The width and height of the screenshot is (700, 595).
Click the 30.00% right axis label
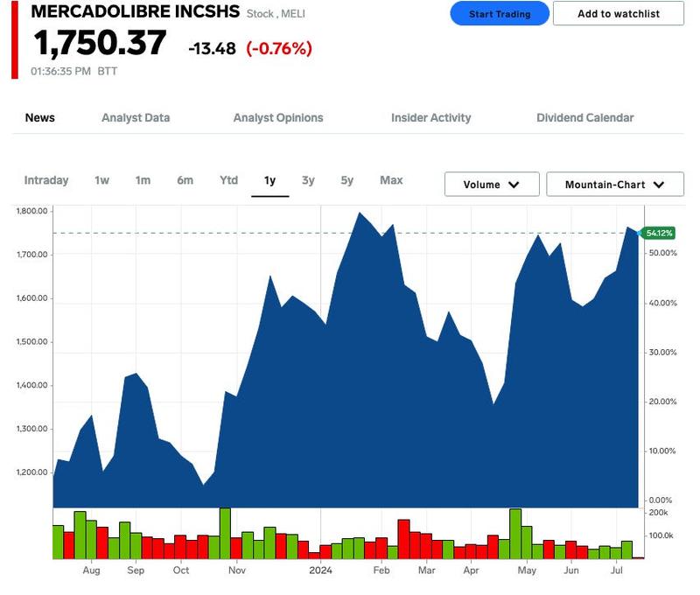pos(663,352)
